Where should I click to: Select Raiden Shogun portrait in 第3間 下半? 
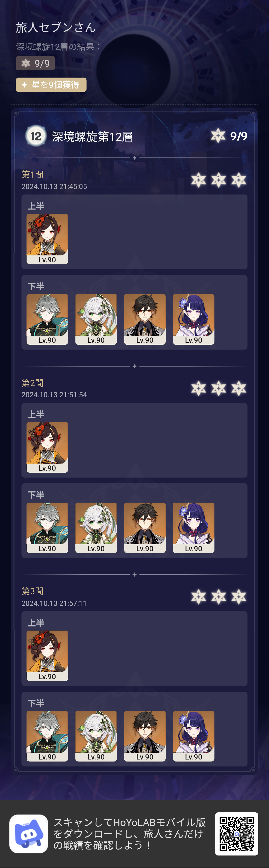pos(194,736)
